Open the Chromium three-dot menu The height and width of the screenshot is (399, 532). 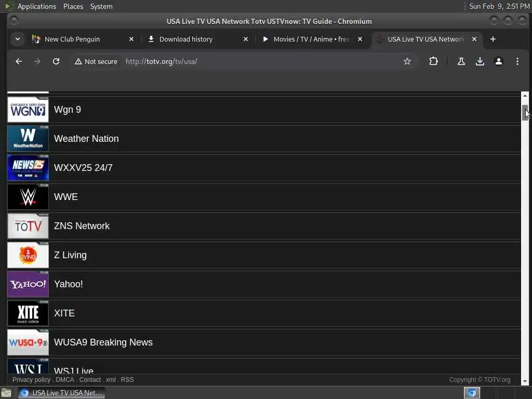click(517, 61)
